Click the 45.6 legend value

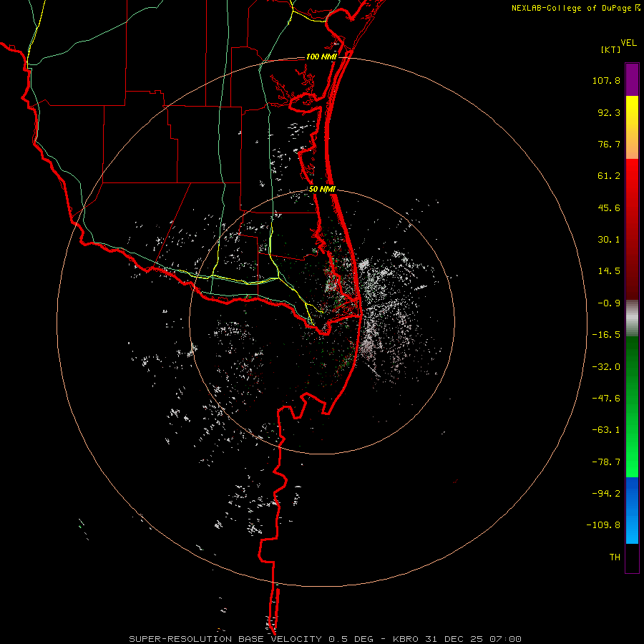click(x=609, y=208)
